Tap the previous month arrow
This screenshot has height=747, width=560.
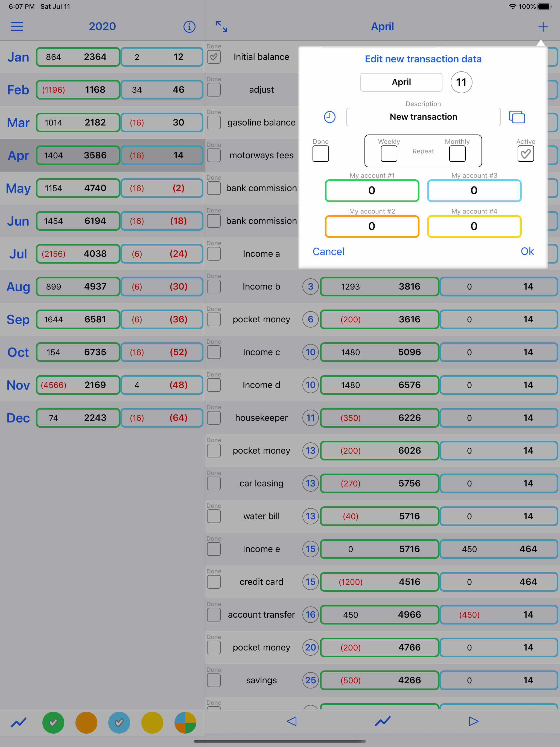[291, 721]
